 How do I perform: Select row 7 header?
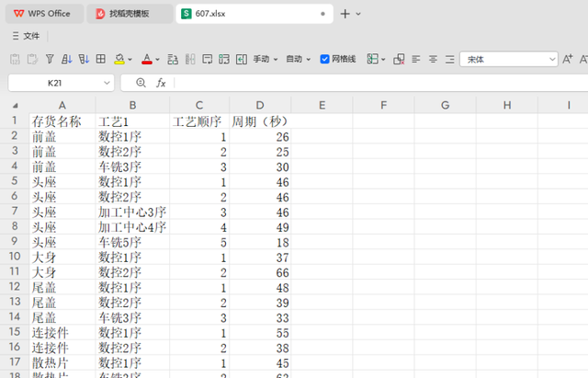[x=15, y=212]
